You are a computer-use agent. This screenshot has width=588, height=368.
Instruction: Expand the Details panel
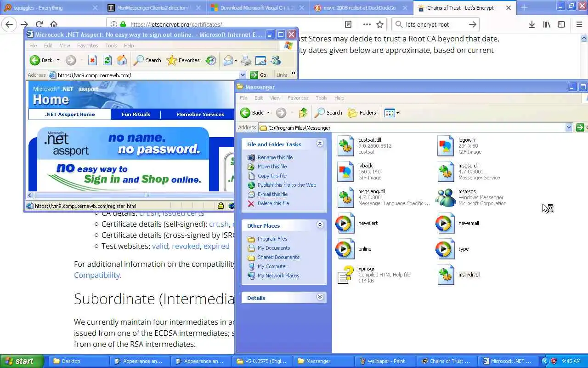(x=320, y=298)
